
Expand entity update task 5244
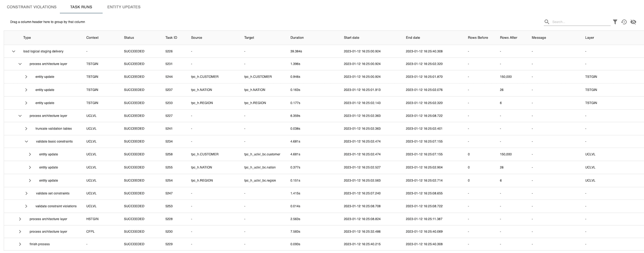[26, 77]
